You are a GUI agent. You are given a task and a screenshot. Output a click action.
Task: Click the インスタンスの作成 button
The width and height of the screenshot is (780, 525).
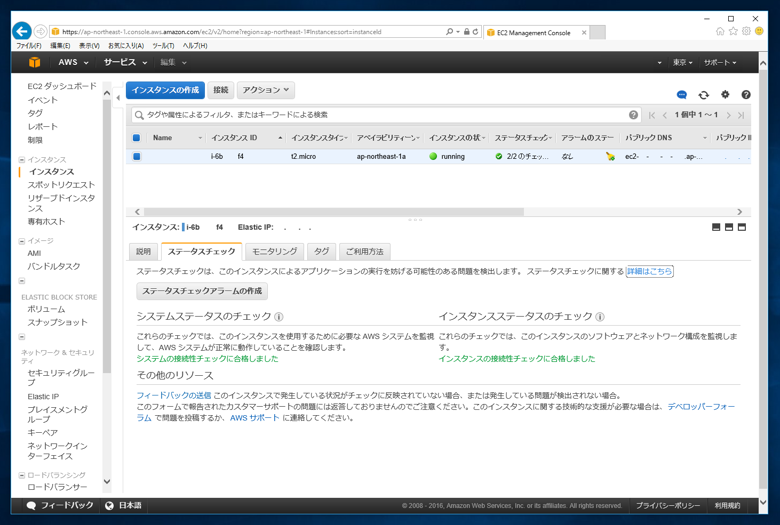tap(165, 90)
